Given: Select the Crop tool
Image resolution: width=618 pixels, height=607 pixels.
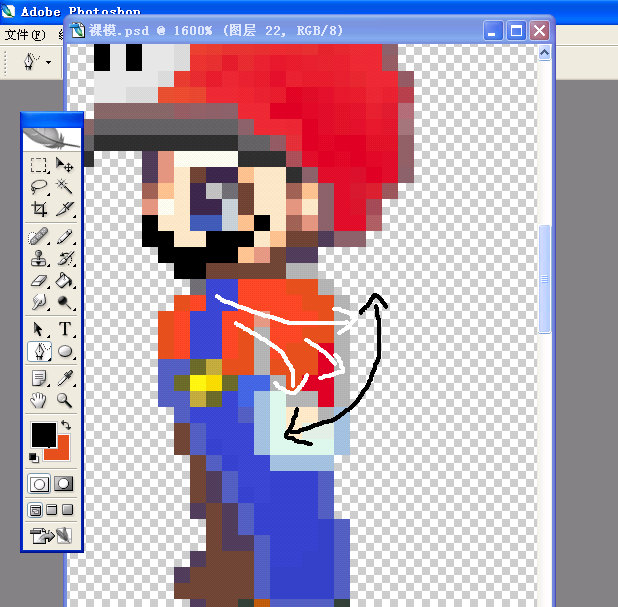Looking at the screenshot, I should (39, 209).
